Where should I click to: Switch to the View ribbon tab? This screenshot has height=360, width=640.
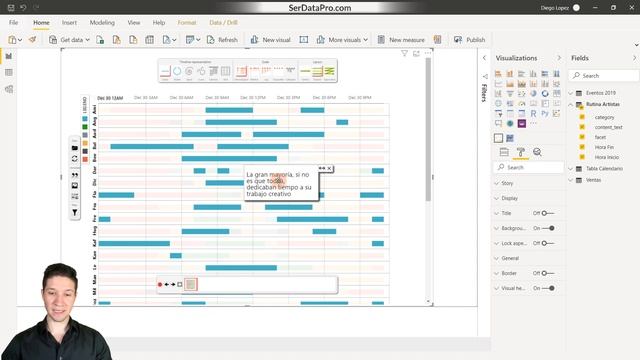(x=133, y=22)
